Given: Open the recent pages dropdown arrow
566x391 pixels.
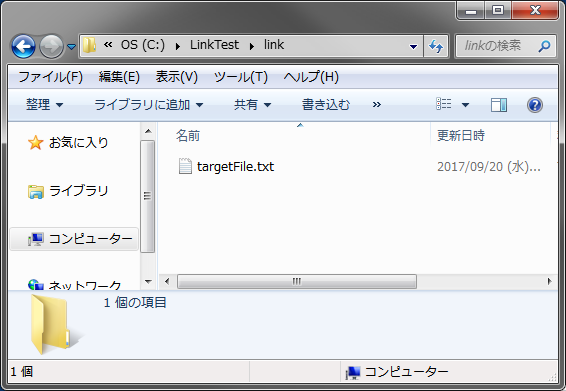Looking at the screenshot, I should click(71, 47).
